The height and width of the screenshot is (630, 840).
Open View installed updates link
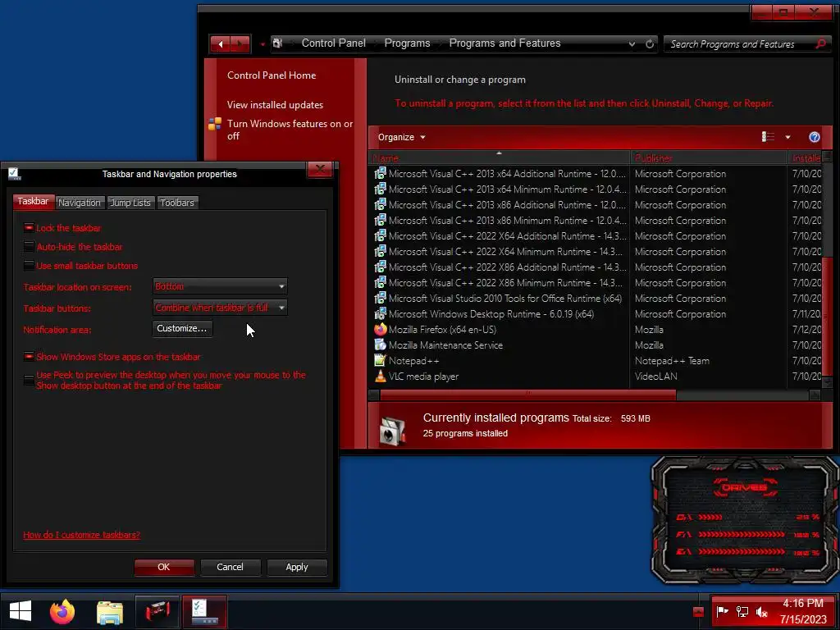pos(275,105)
